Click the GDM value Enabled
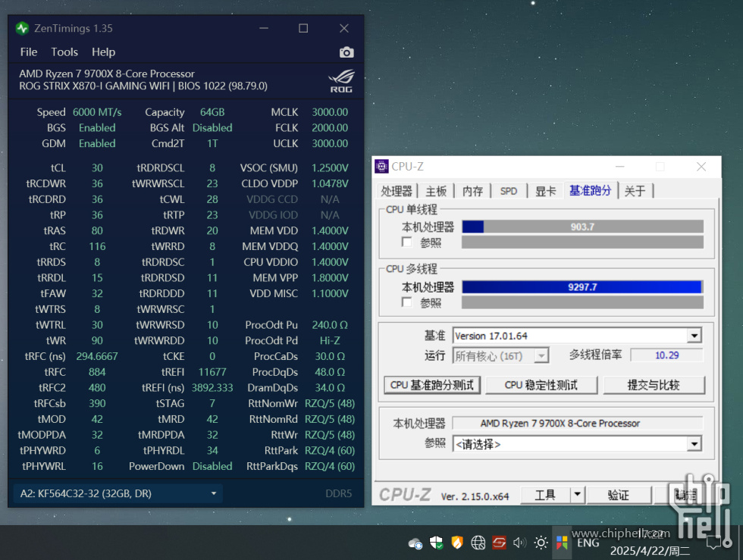This screenshot has height=560, width=743. pyautogui.click(x=97, y=143)
